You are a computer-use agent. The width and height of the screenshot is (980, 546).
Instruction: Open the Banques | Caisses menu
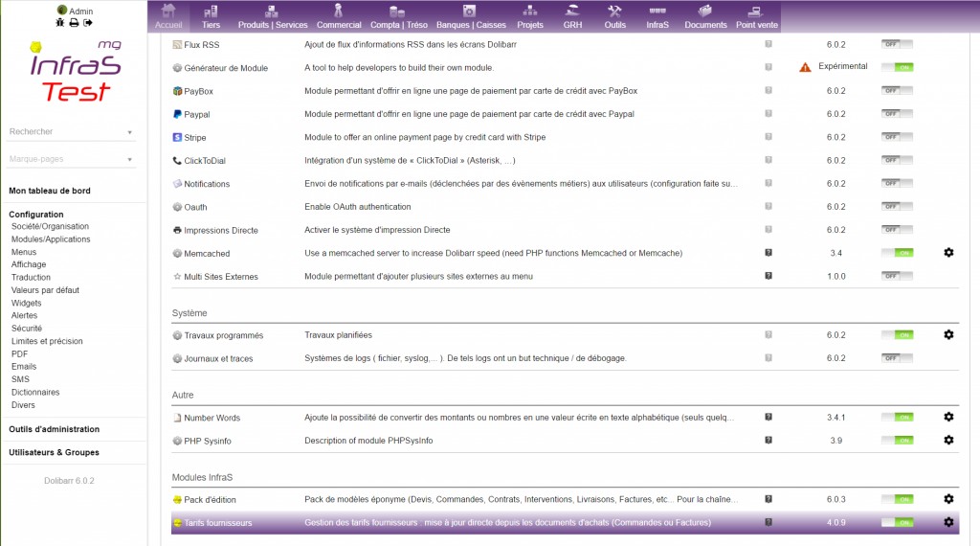pos(471,17)
